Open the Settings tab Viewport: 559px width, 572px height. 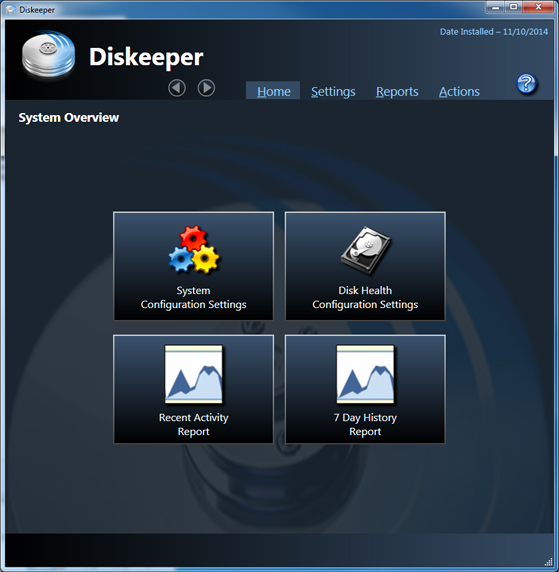point(333,92)
